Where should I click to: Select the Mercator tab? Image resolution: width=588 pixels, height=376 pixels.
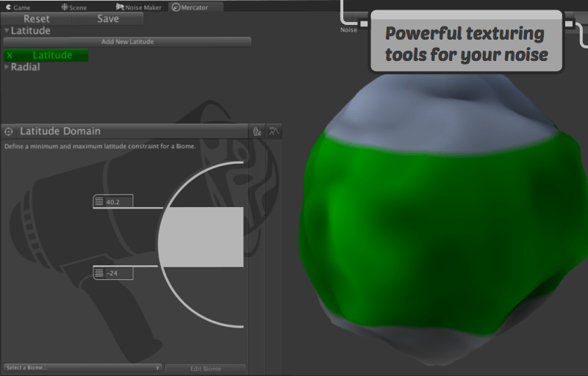pos(195,7)
